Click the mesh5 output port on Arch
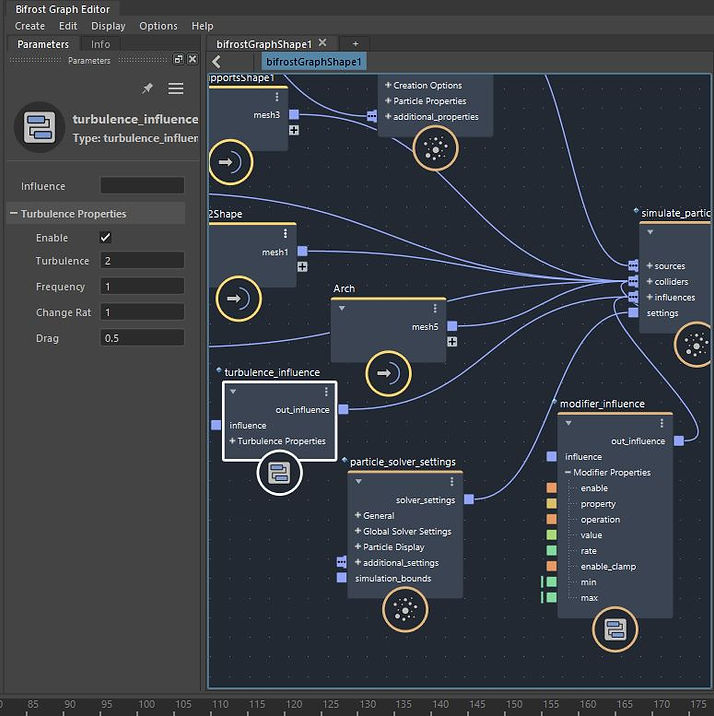714x716 pixels. [452, 326]
